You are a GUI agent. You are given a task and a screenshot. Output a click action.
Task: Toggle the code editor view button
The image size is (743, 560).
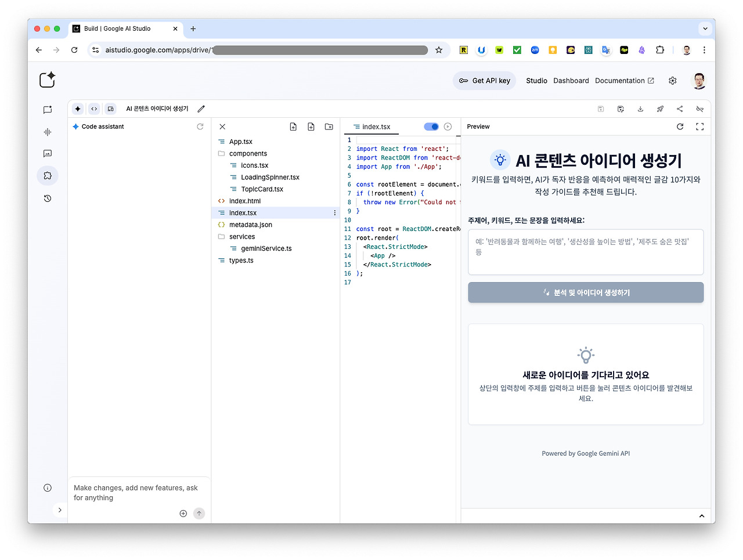(94, 109)
